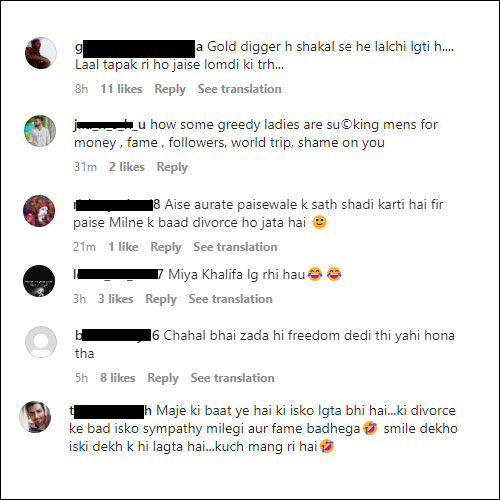This screenshot has height=500, width=500.
Task: Reply to the Gold digger comment
Action: tap(170, 89)
